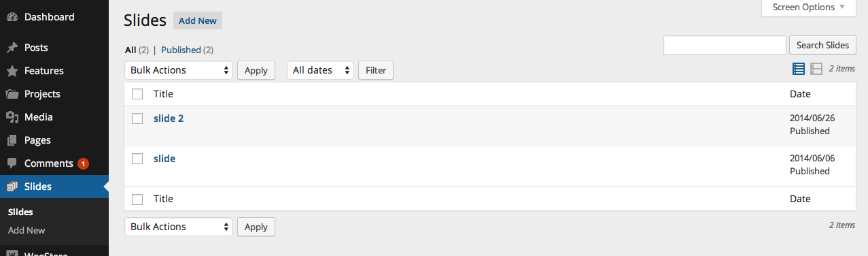868x256 pixels.
Task: Tick the checkbox for the slide row
Action: [x=137, y=159]
